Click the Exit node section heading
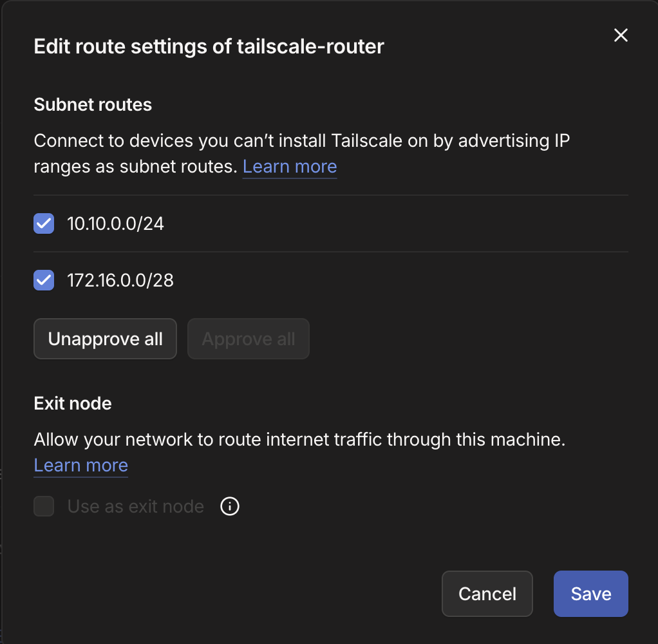Screen dimensions: 658x644 (x=73, y=404)
